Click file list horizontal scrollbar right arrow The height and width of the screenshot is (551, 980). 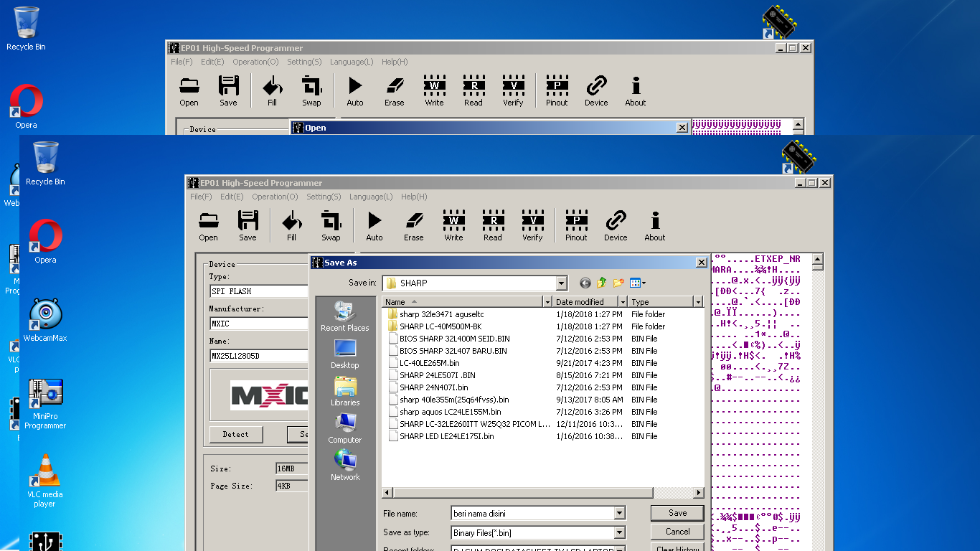point(699,493)
